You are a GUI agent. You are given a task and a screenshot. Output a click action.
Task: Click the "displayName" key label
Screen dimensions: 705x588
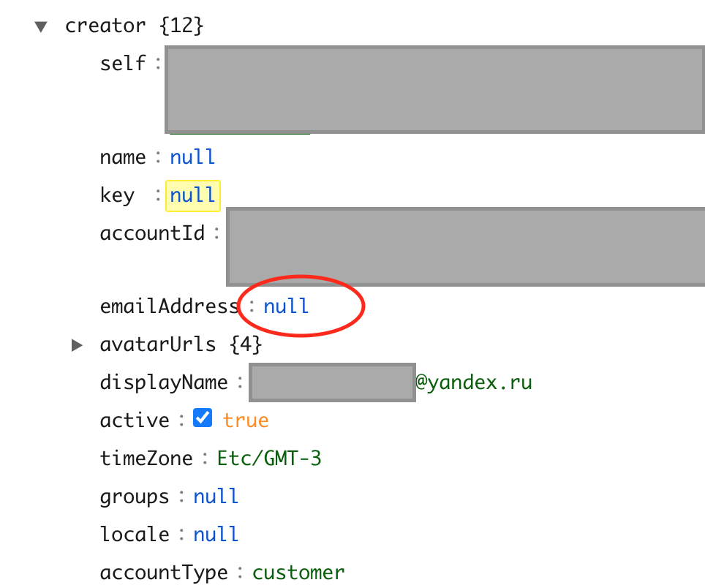pyautogui.click(x=164, y=383)
